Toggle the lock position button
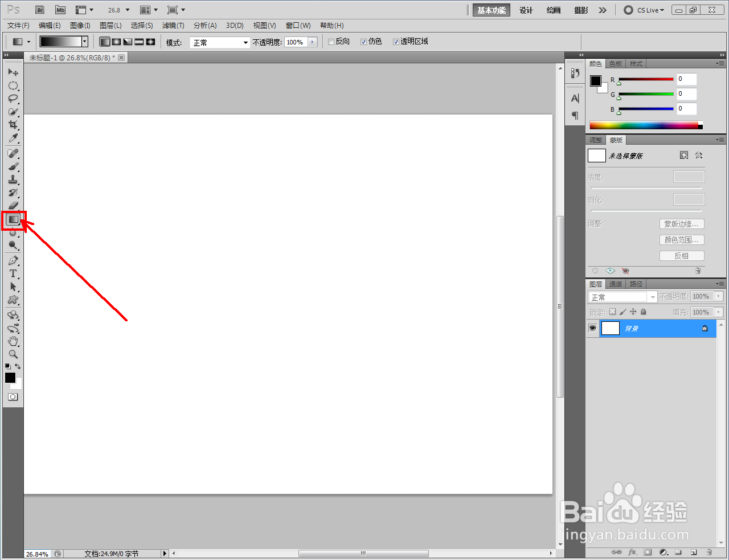 (x=633, y=312)
